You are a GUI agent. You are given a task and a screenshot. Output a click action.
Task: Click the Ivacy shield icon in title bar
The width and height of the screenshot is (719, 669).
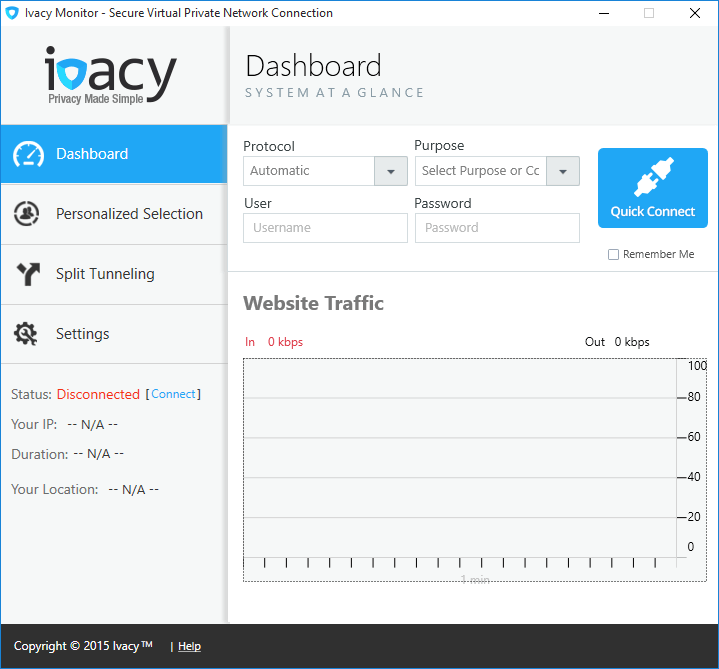12,13
